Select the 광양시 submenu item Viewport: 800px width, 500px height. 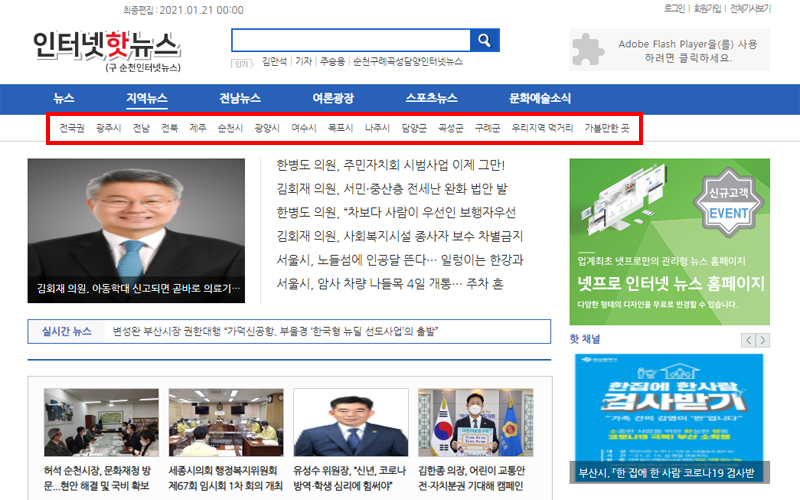click(x=267, y=128)
